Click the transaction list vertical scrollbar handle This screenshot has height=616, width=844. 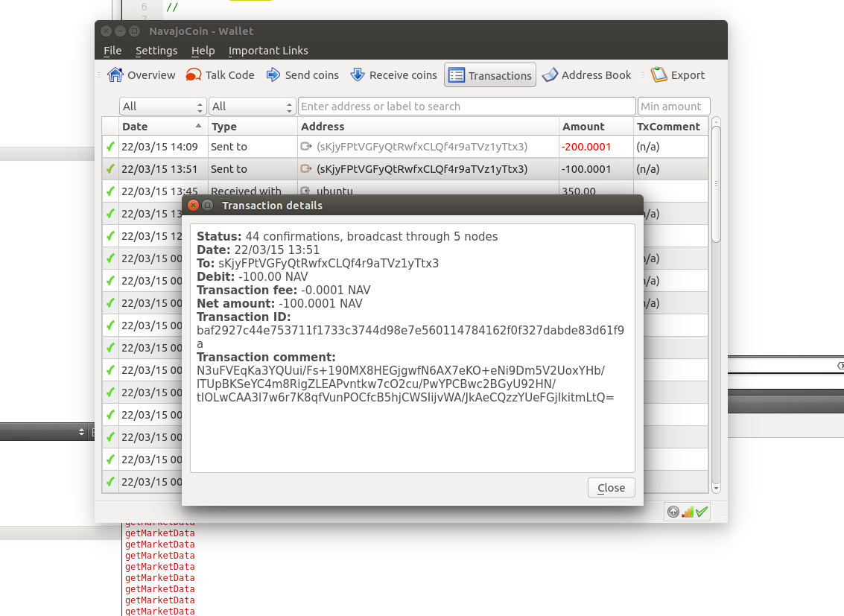tap(715, 183)
